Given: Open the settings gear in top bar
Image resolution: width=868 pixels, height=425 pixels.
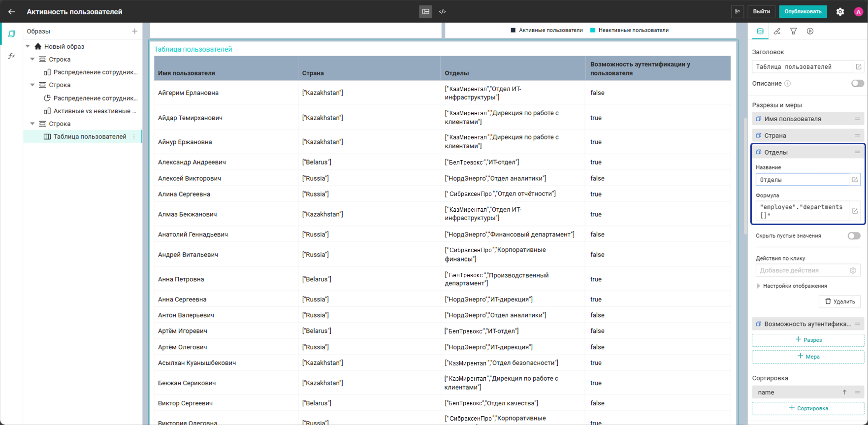Looking at the screenshot, I should [x=840, y=12].
